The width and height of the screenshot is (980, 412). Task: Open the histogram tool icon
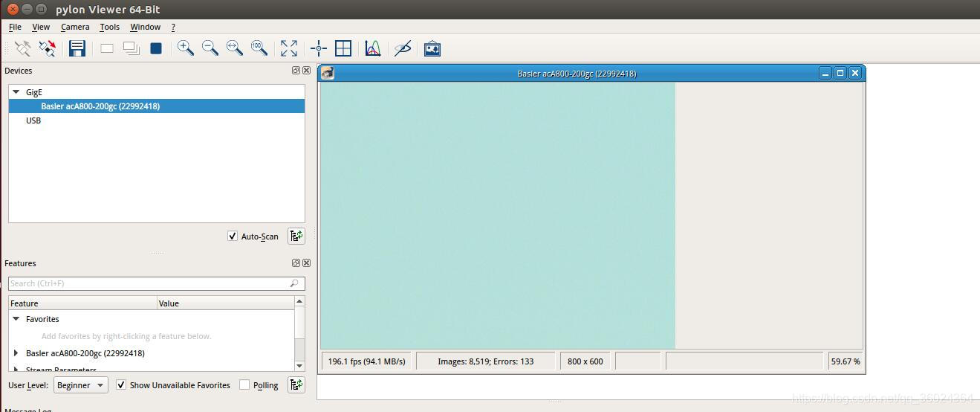click(373, 48)
